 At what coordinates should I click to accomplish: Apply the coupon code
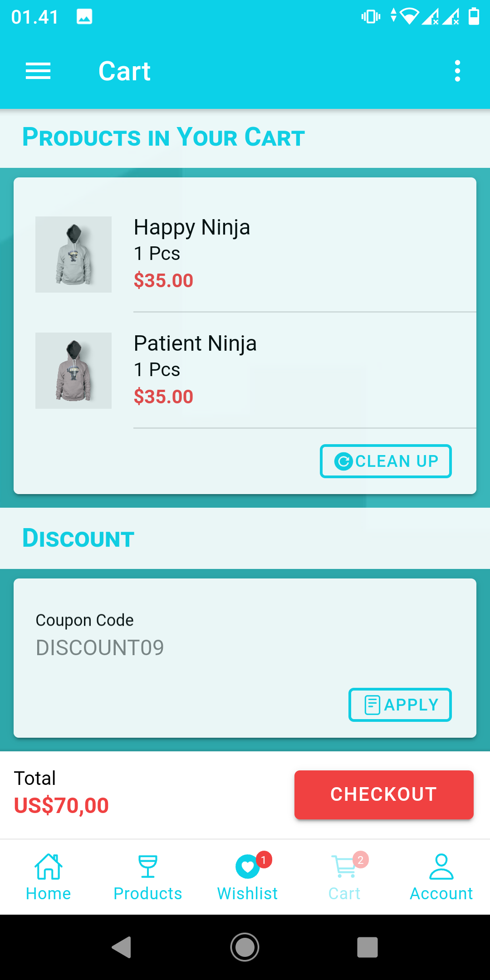coord(400,705)
